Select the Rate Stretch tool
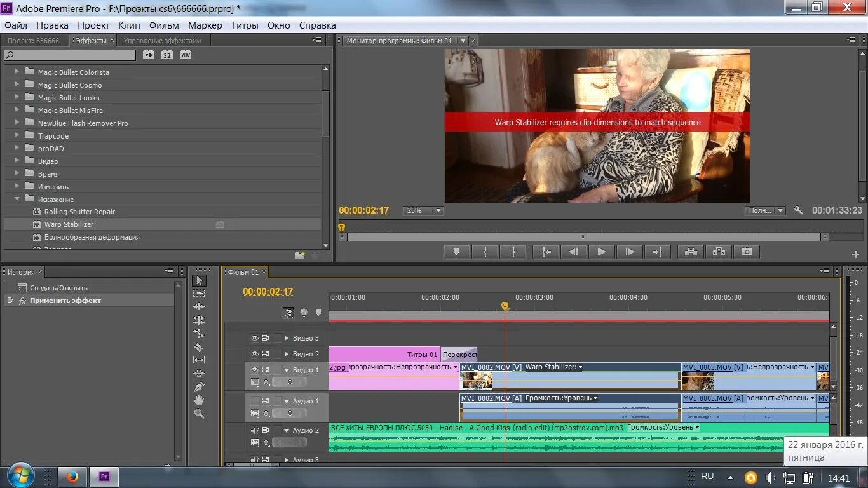 pyautogui.click(x=199, y=334)
